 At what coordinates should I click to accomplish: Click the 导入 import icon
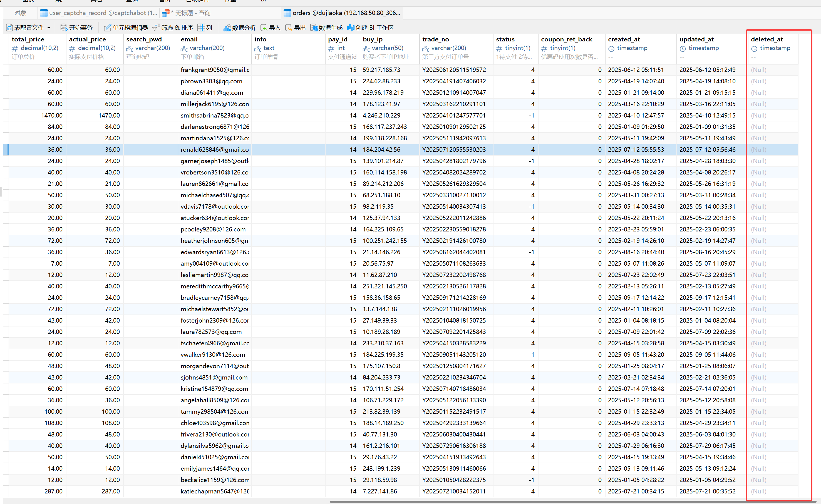(x=264, y=28)
